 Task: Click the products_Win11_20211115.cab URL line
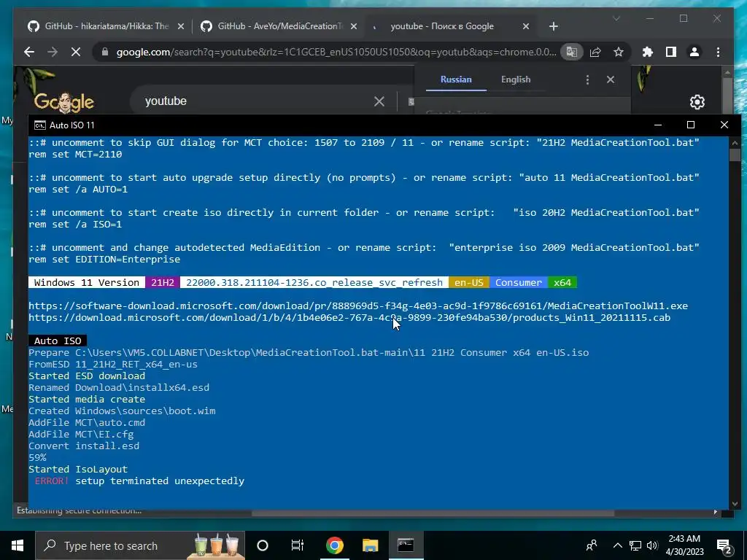[349, 318]
